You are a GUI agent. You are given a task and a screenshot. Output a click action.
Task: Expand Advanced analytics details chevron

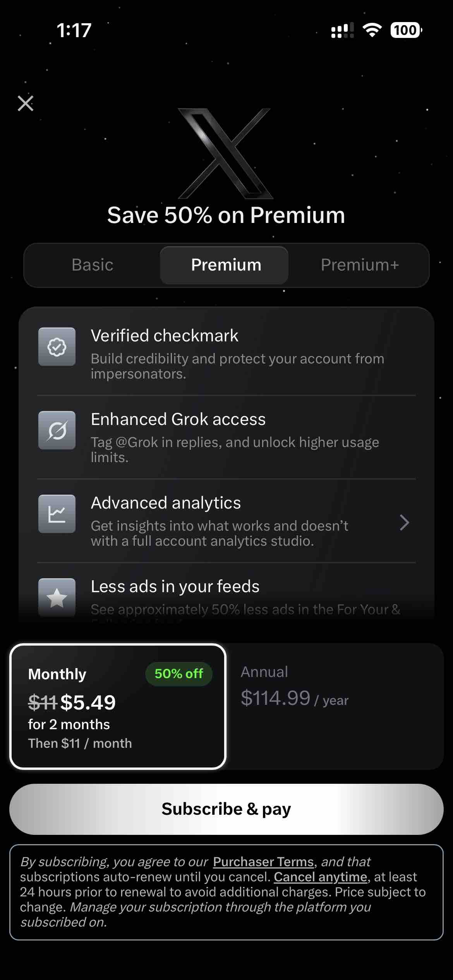click(x=404, y=523)
